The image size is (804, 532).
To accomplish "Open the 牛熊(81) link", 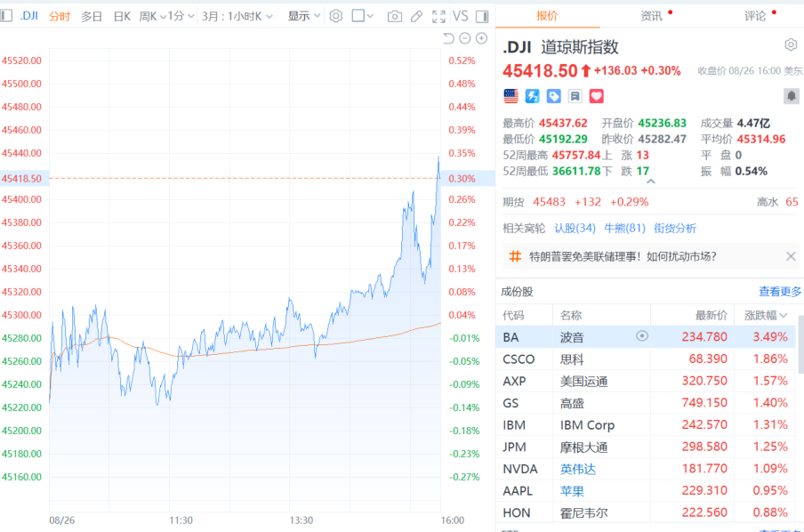I will point(624,228).
